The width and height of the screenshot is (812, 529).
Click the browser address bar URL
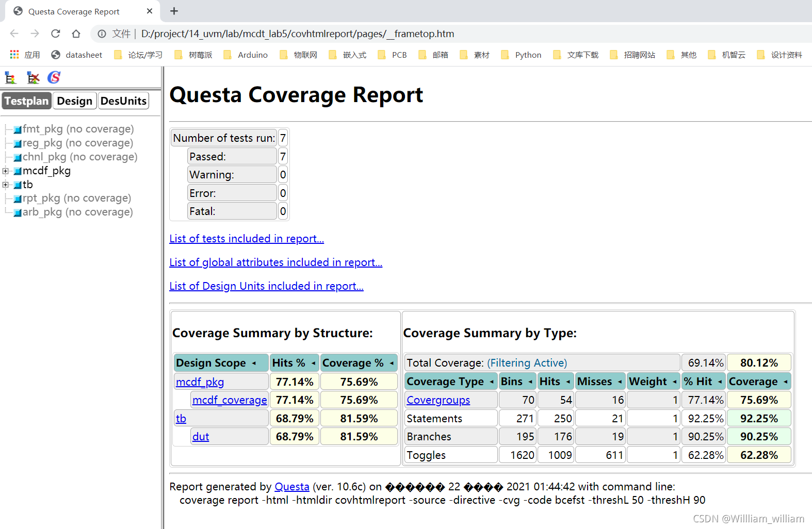[x=298, y=34]
